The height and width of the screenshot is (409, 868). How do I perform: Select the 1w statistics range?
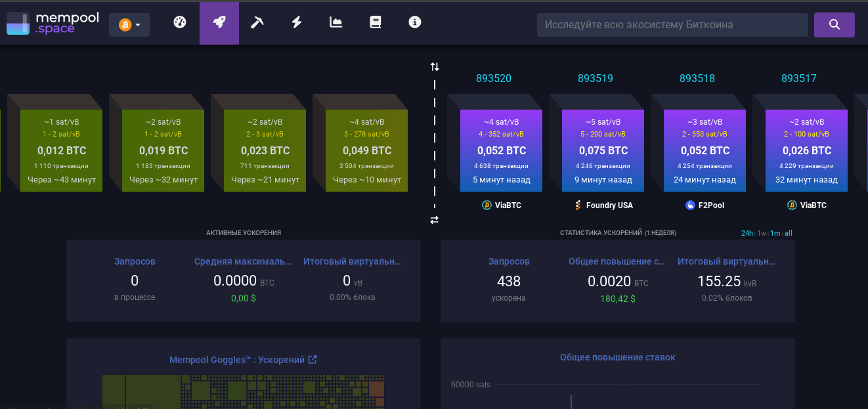coord(762,233)
